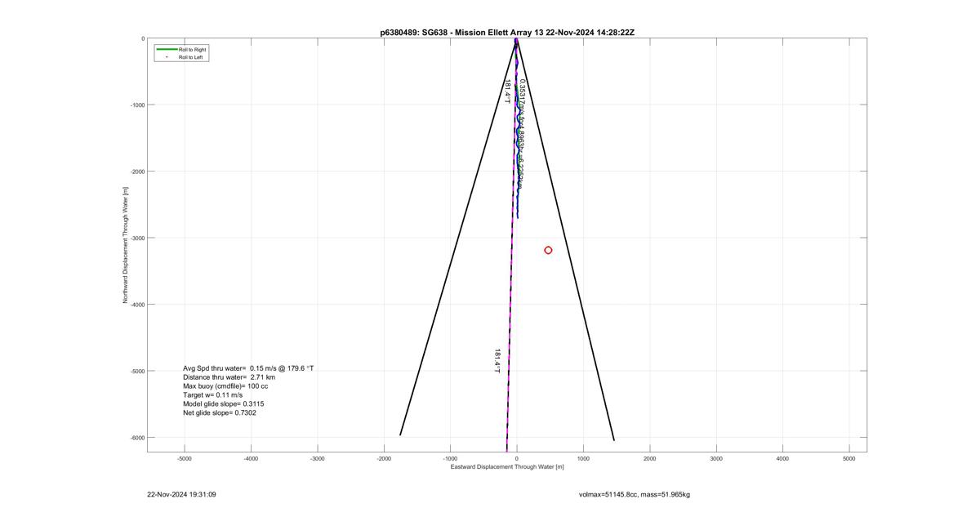Click the "Model glide slope= 0.3115" text
Image resolution: width=980 pixels, height=508 pixels.
point(223,404)
